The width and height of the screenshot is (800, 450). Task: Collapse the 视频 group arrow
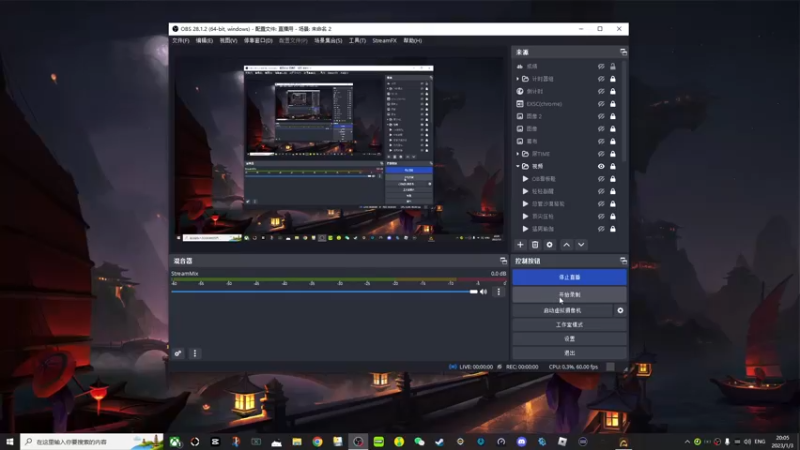coord(517,166)
